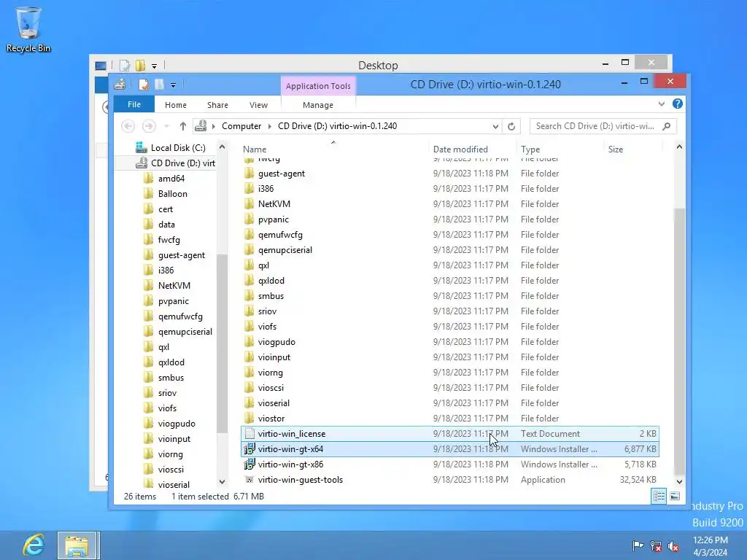The height and width of the screenshot is (560, 747).
Task: Open the Manage ribbon tab
Action: pyautogui.click(x=318, y=105)
